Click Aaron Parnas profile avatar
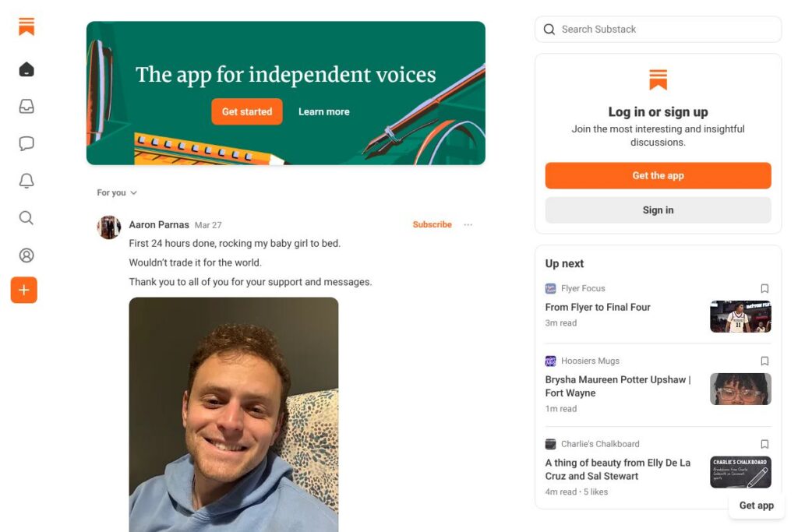 tap(109, 227)
